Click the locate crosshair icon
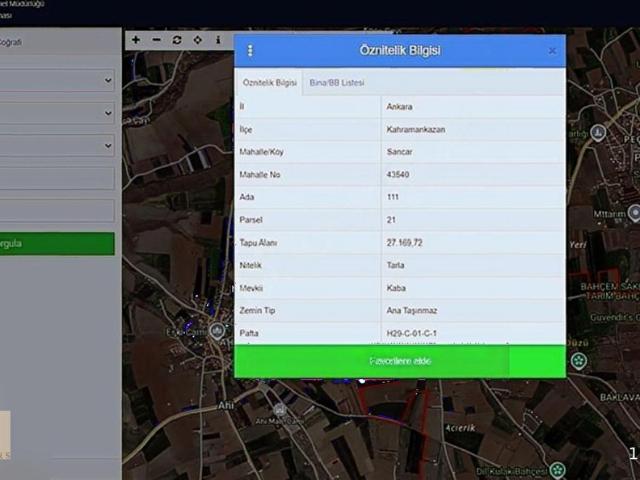Viewport: 640px width, 480px height. pos(198,40)
